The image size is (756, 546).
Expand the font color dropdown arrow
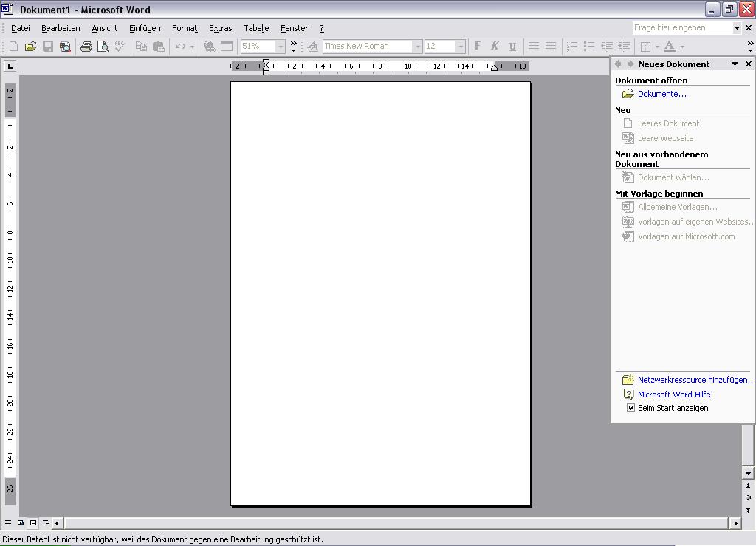coord(682,47)
